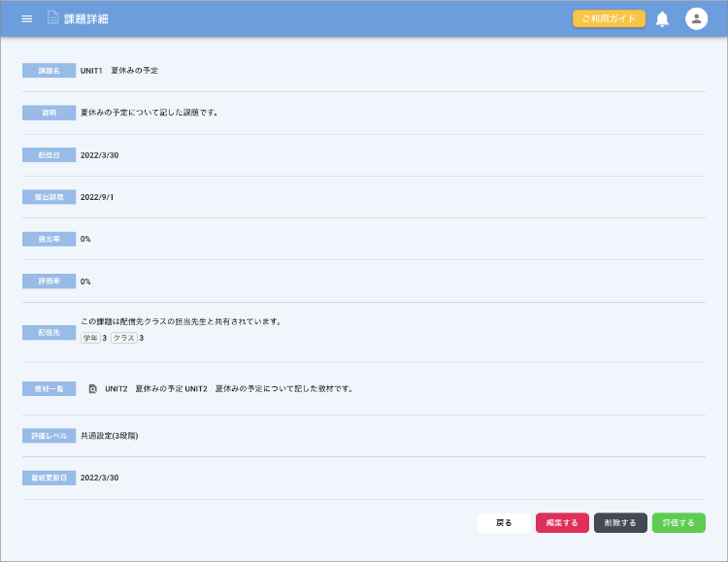Open the ご利用ガイド guide

(609, 19)
